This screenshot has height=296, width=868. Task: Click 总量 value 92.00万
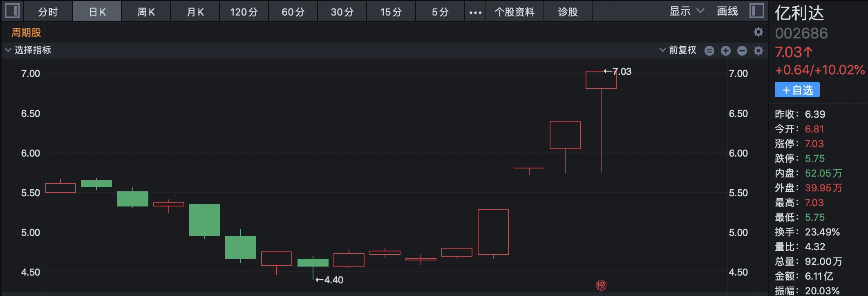click(x=823, y=261)
